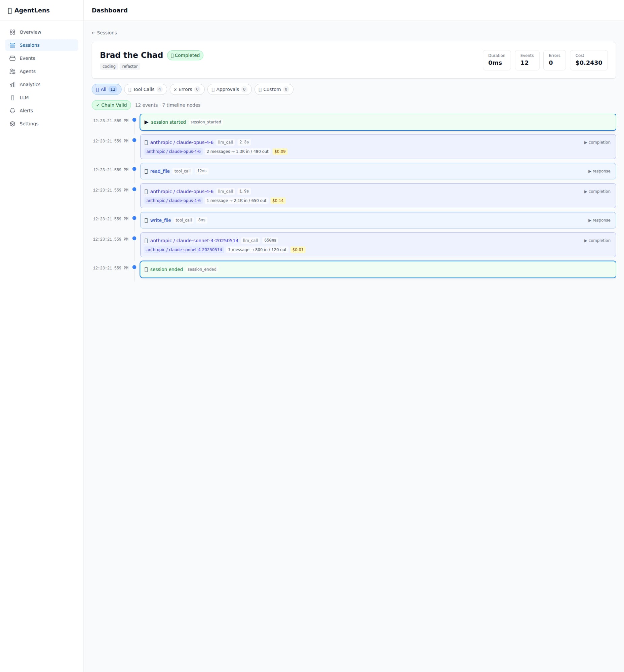Click '12 events · 7 timeline nodes' text

168,105
